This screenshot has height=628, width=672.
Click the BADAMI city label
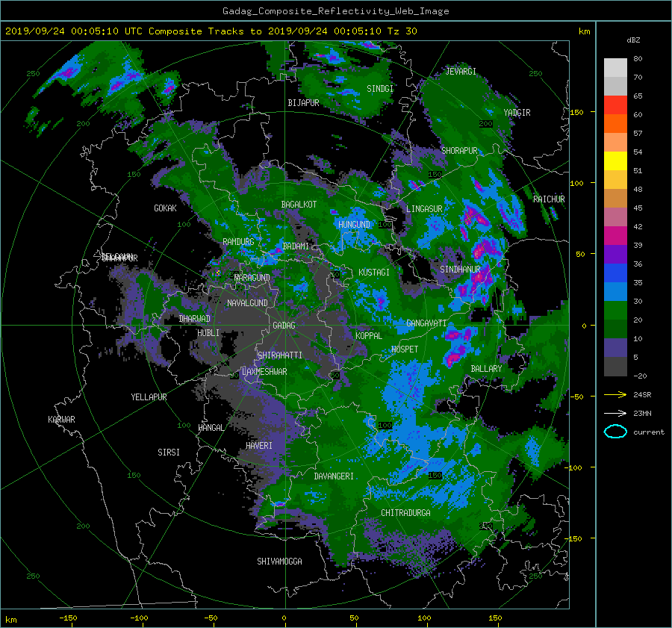(296, 246)
